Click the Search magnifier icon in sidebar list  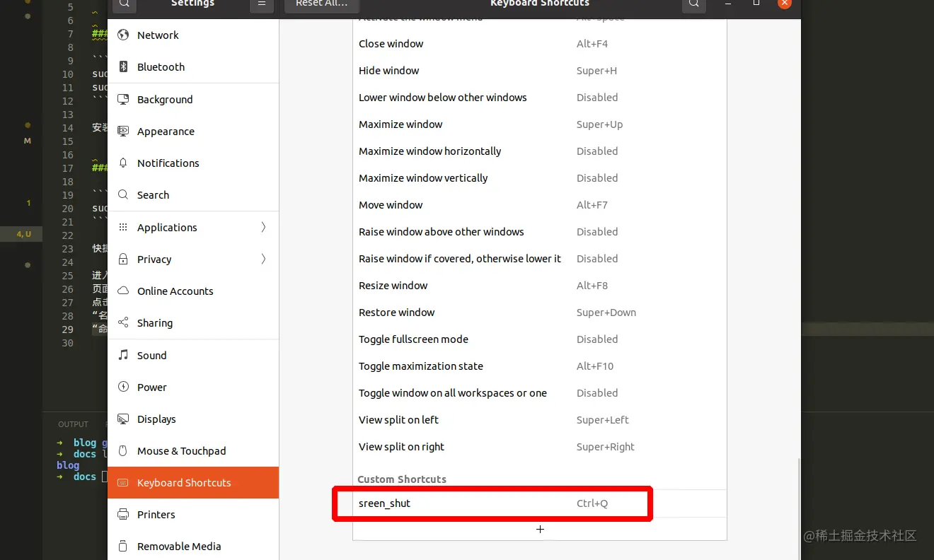pos(123,195)
